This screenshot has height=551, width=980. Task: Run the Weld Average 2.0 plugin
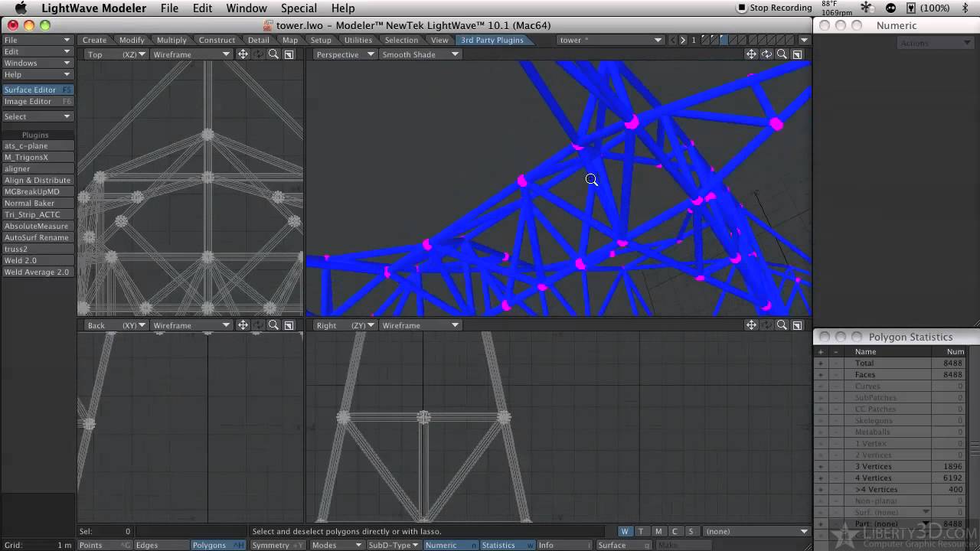click(x=37, y=272)
